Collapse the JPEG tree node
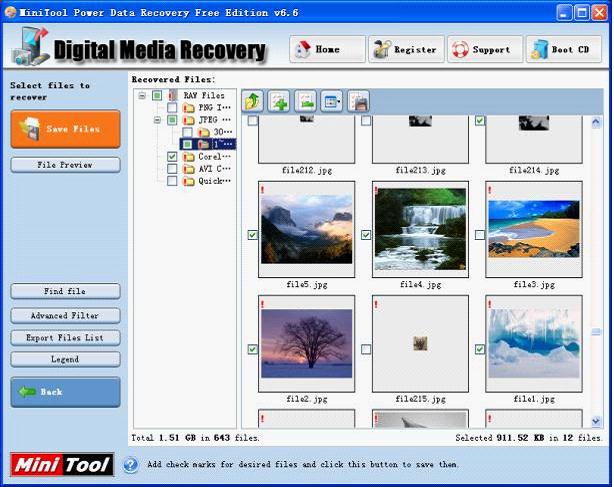The width and height of the screenshot is (614, 487). tap(157, 120)
